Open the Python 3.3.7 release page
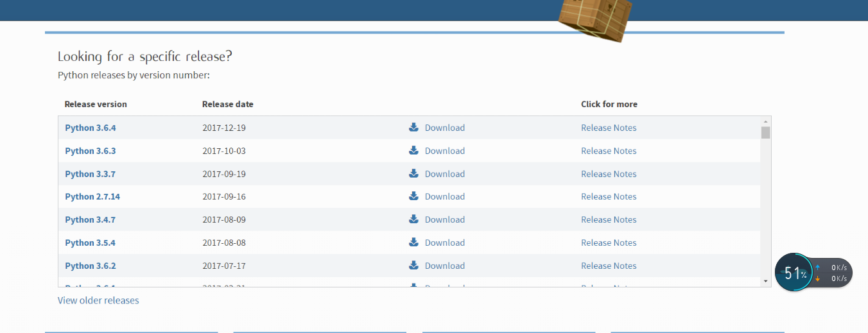This screenshot has width=868, height=333. (91, 174)
